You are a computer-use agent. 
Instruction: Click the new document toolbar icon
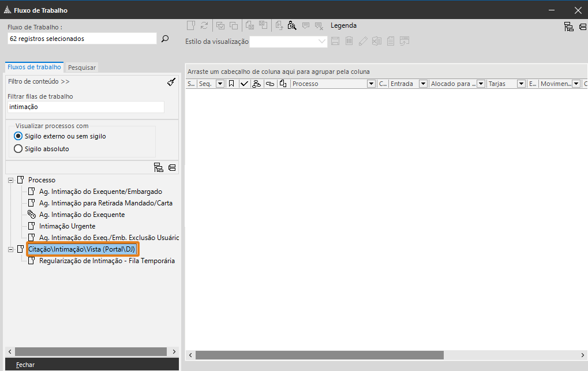191,25
